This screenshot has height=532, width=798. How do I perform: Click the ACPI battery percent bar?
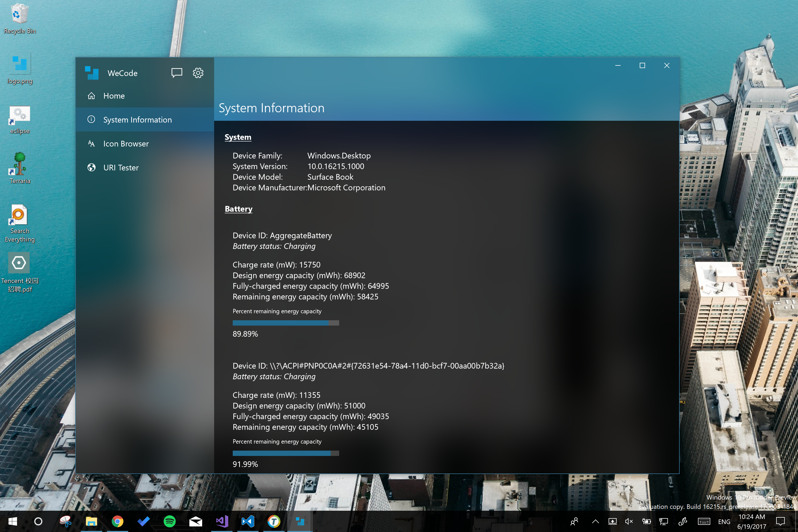(286, 453)
